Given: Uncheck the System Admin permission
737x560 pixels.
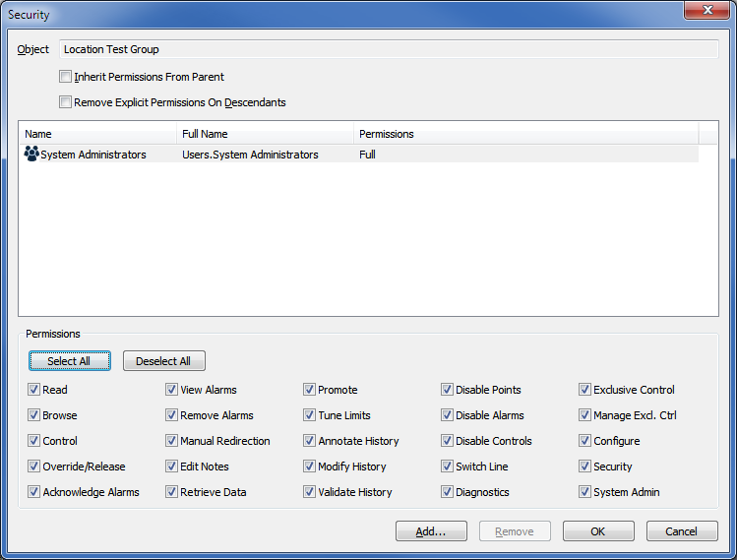Looking at the screenshot, I should tap(585, 492).
